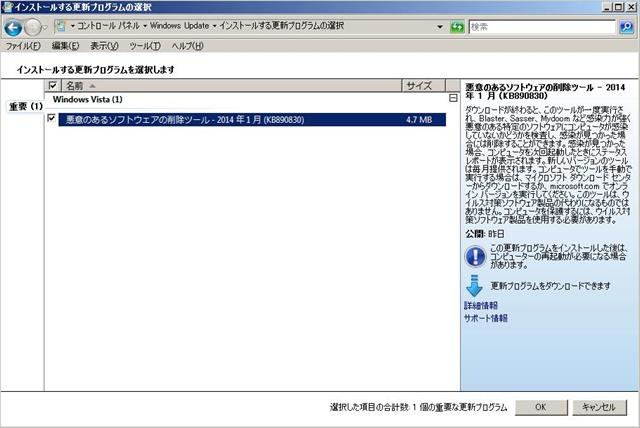Minimize the window
The image size is (640, 428).
point(607,7)
